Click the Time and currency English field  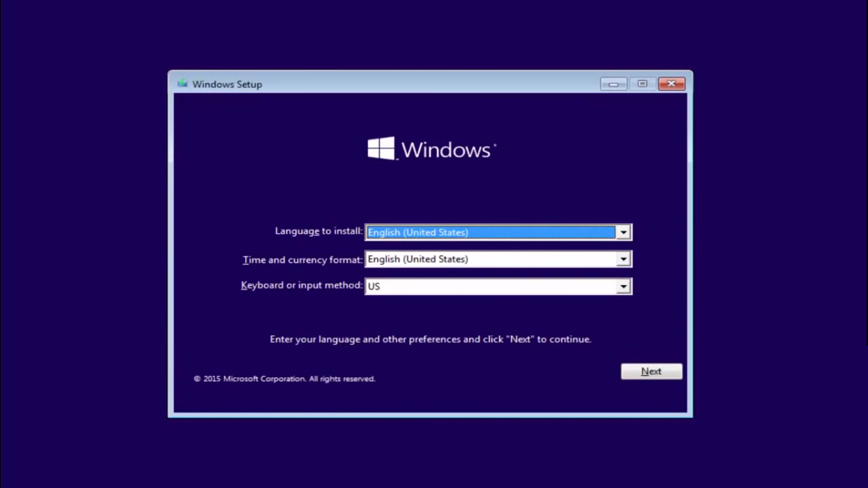click(x=490, y=259)
